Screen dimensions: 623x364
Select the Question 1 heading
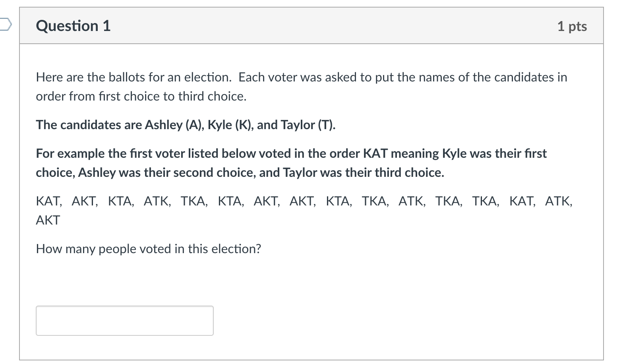click(73, 26)
